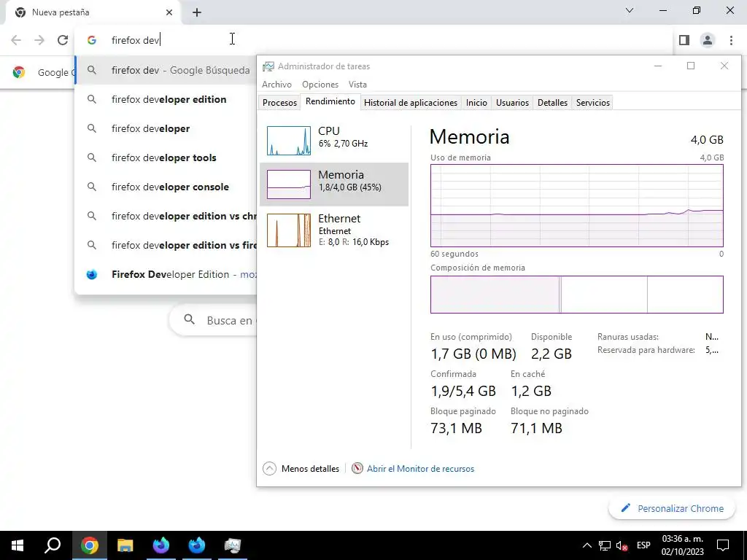Pick the 'firefox developer edition vs chr' suggestion

(166, 216)
